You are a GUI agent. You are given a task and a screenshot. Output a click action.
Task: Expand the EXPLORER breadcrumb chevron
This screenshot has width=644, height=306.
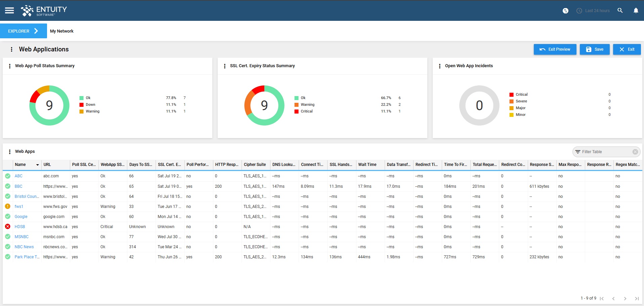click(x=36, y=31)
